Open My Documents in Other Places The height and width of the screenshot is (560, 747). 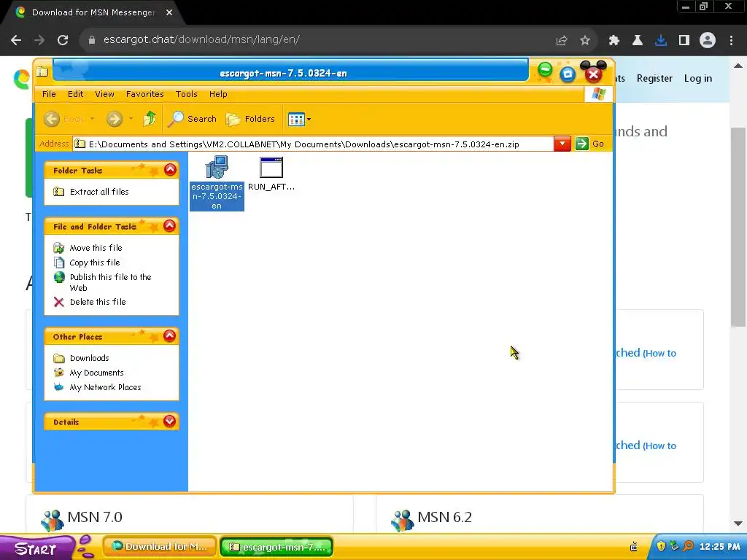pos(97,373)
